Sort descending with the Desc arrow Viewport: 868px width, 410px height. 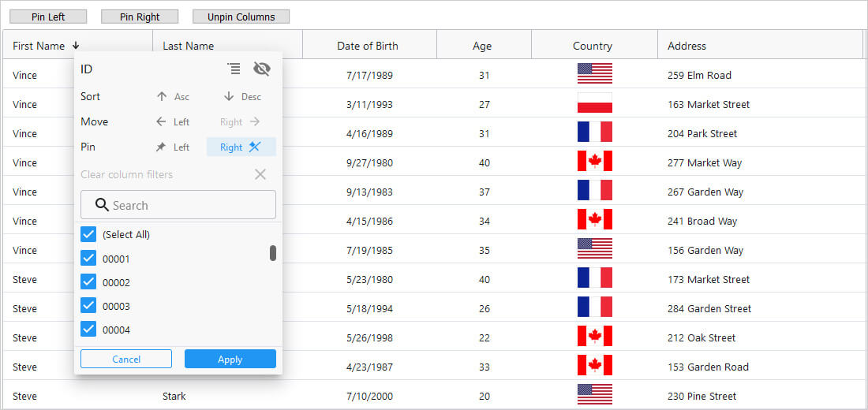click(241, 97)
